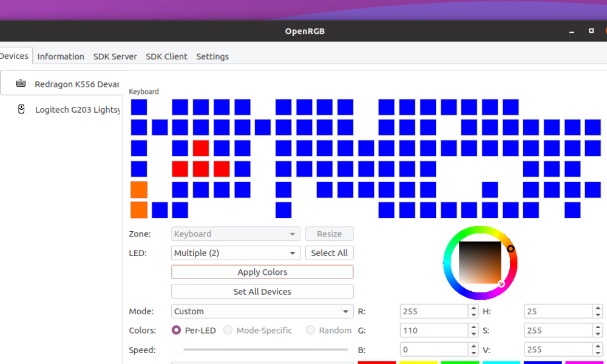The image size is (607, 364).
Task: Increase the G value with up arrow
Action: [473, 327]
